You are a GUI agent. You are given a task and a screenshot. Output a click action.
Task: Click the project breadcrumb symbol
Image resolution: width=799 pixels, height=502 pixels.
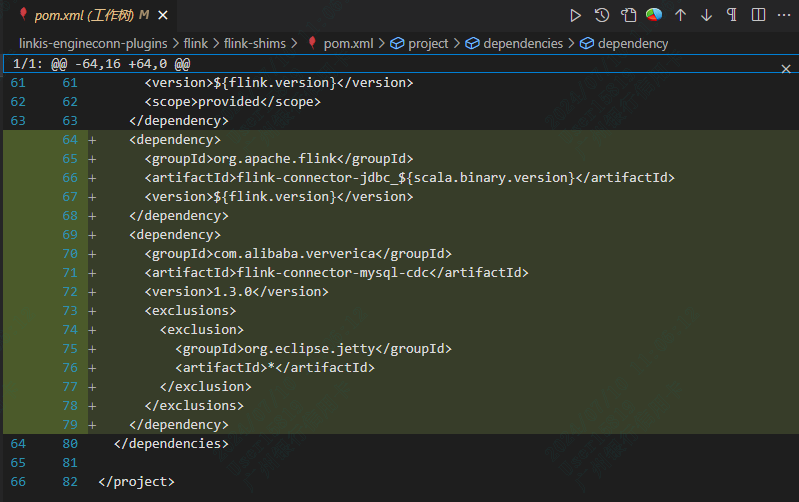[428, 44]
